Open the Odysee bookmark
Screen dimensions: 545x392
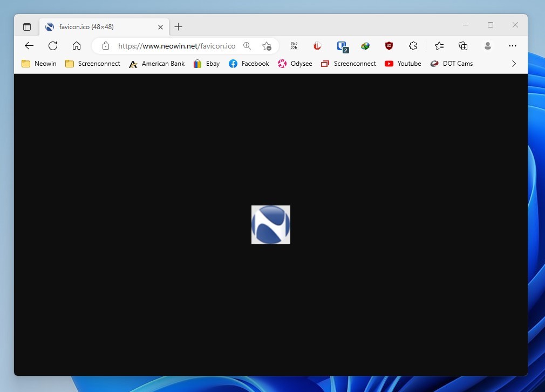[295, 64]
